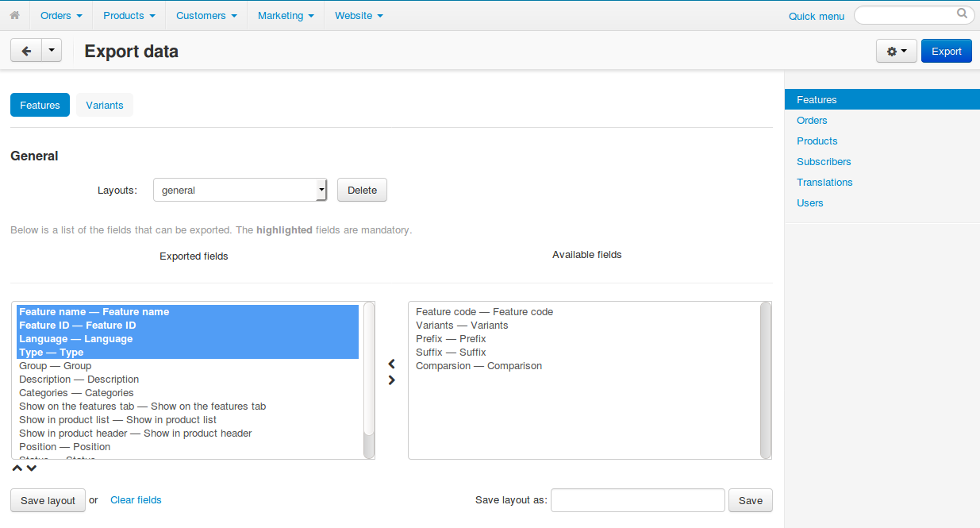Open the Products menu
The height and width of the screenshot is (528, 980).
click(x=129, y=15)
